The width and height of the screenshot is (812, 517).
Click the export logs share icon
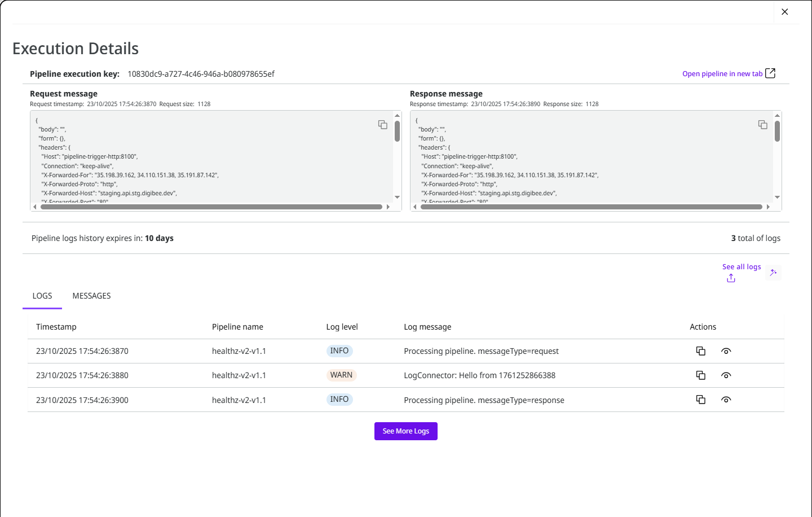(x=731, y=278)
